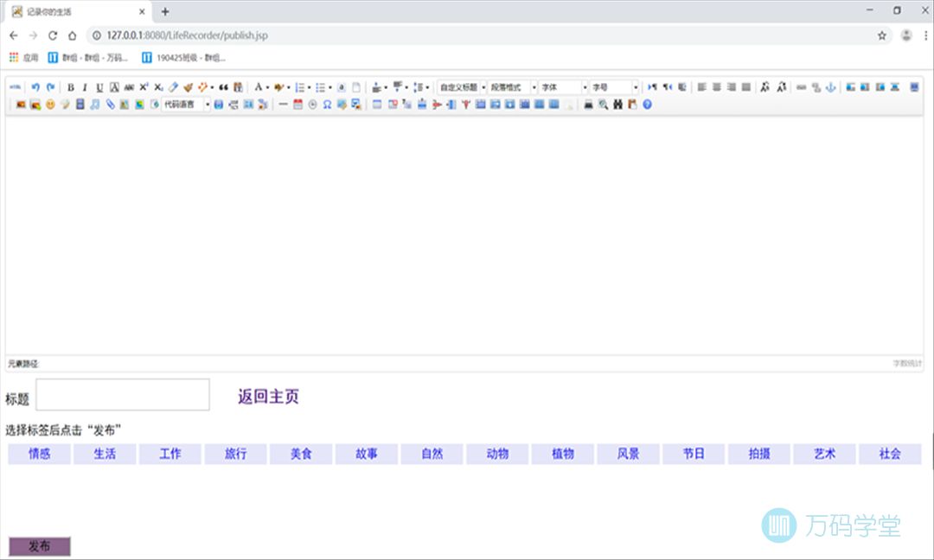This screenshot has width=934, height=560.
Task: Insert current date with calendar icon
Action: point(297,105)
